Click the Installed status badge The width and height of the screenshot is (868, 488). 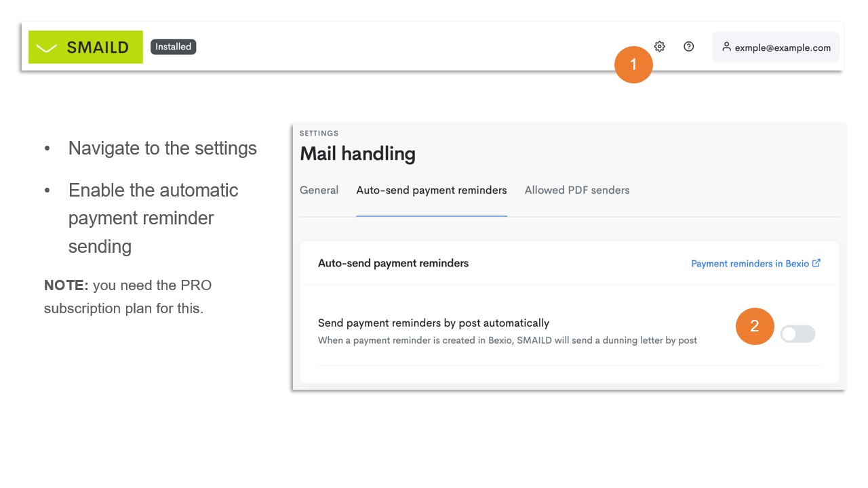point(173,47)
